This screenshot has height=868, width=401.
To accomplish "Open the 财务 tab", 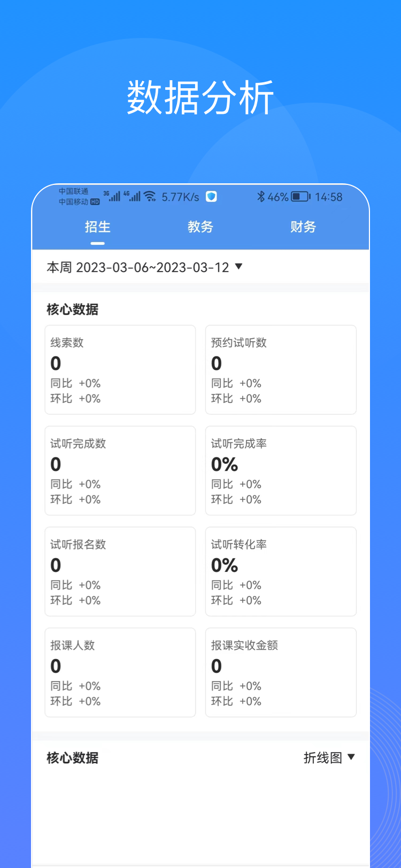I will 303,227.
